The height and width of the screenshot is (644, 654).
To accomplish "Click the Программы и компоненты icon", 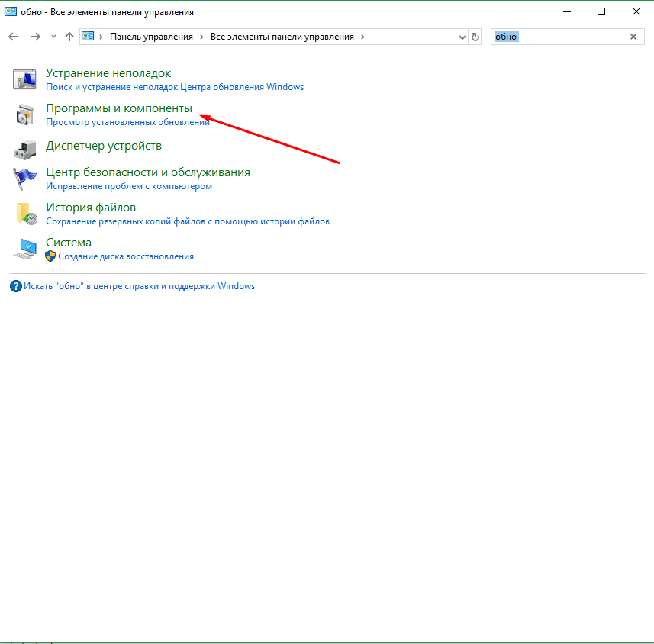I will (x=24, y=114).
